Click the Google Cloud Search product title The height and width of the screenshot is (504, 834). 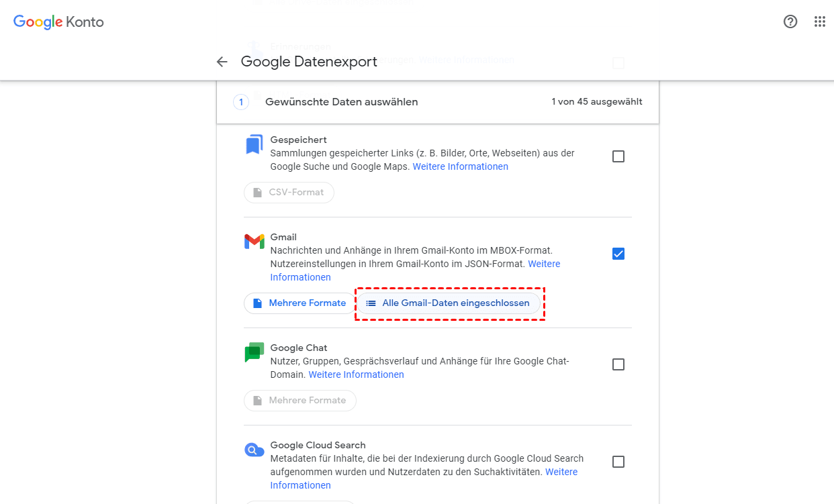point(318,445)
